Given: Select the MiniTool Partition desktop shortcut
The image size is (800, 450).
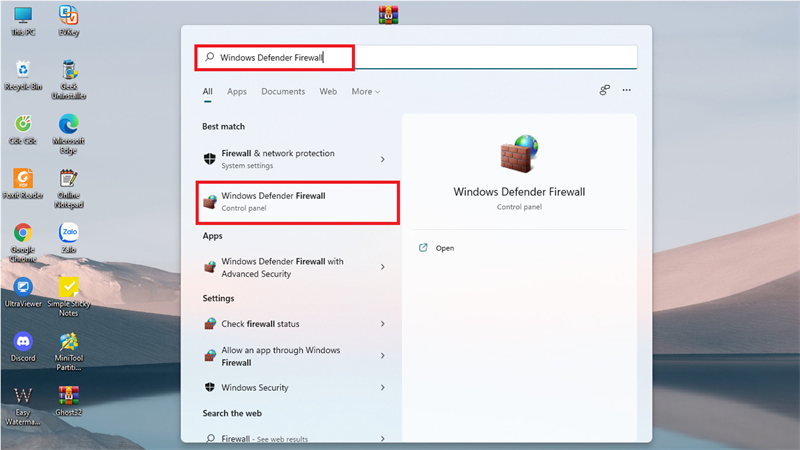Looking at the screenshot, I should tap(68, 352).
